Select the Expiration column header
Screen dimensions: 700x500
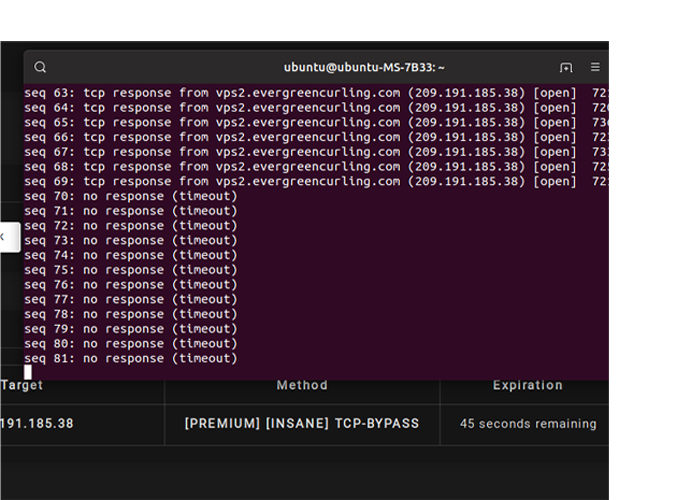click(x=527, y=385)
